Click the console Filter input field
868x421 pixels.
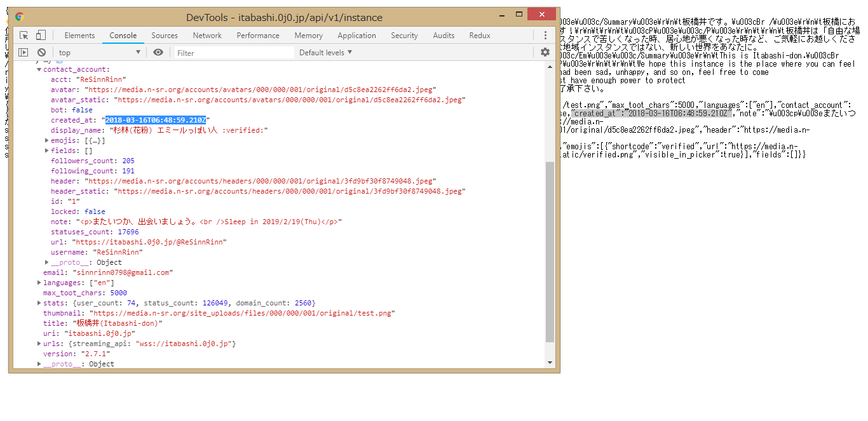click(x=235, y=53)
